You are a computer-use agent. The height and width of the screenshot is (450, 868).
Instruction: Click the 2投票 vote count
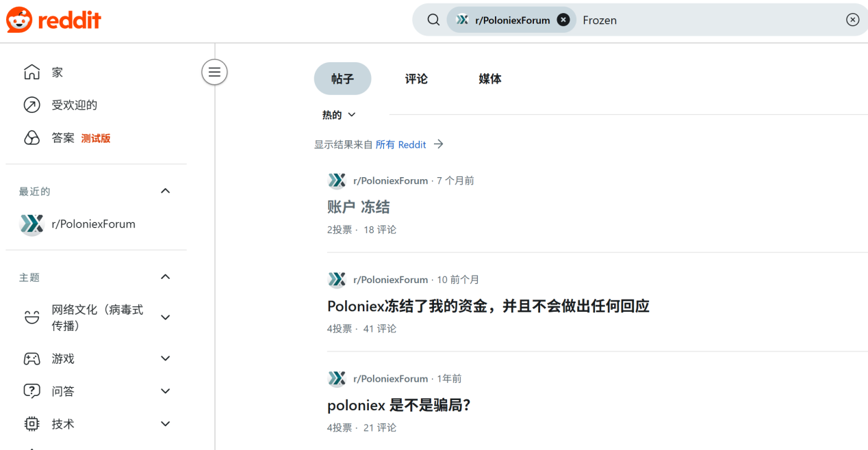(340, 230)
